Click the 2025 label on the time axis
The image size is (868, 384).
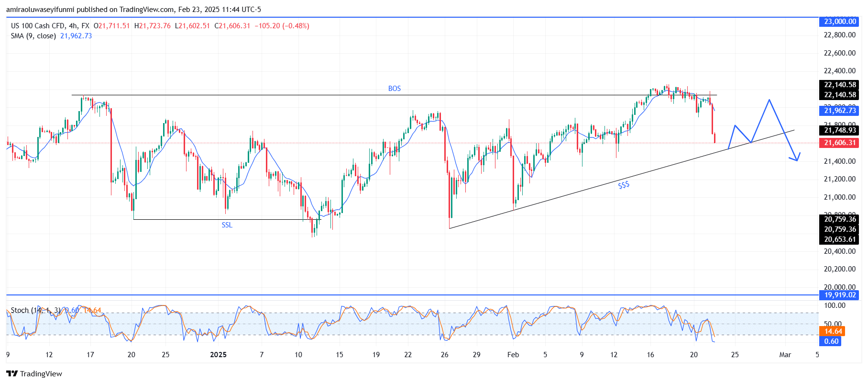click(x=219, y=355)
